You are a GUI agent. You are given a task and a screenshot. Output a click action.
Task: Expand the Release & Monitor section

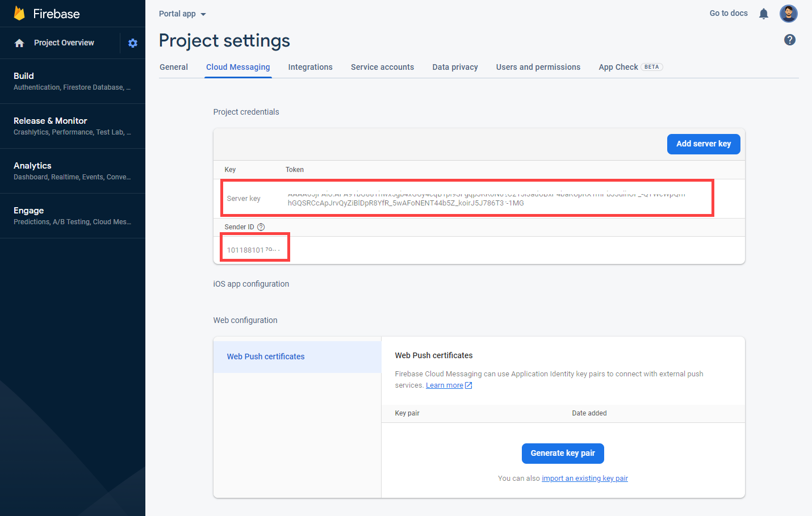coord(73,126)
